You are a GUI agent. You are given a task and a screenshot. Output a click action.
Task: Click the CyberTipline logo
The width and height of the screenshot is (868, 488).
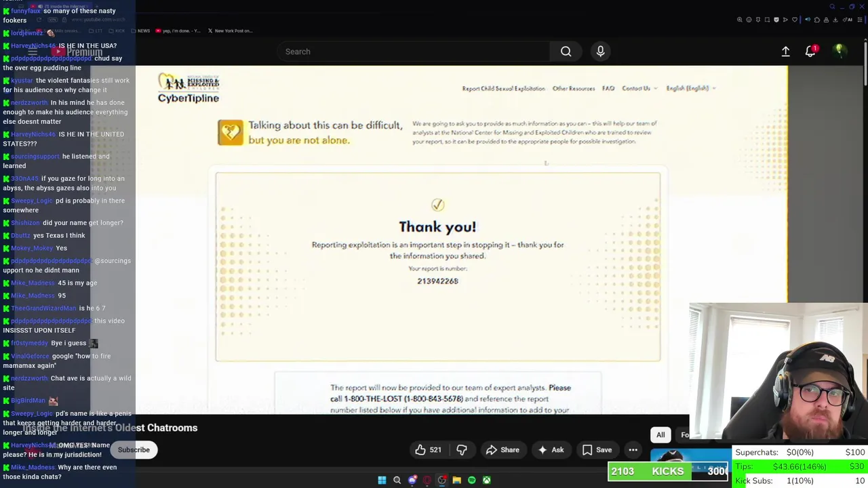click(x=189, y=88)
